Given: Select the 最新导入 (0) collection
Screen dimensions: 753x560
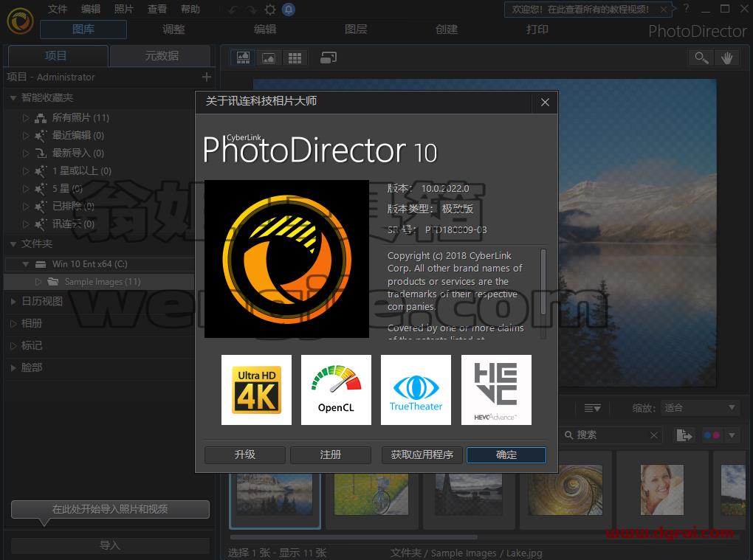Looking at the screenshot, I should coord(78,153).
